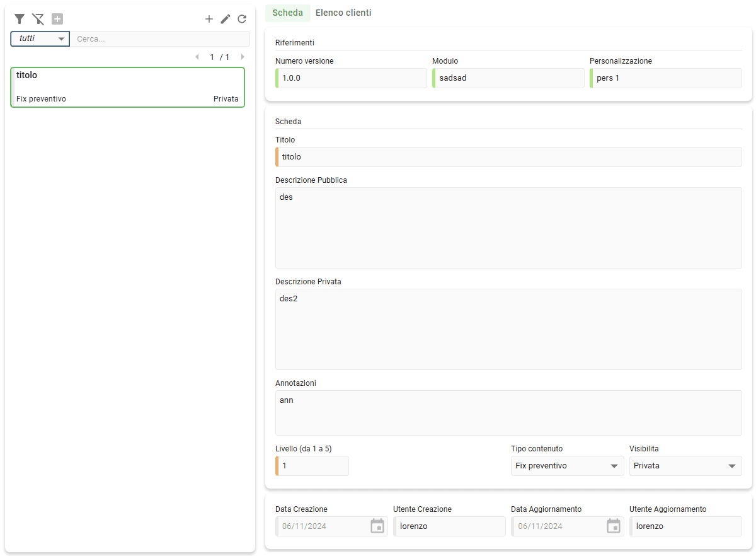This screenshot has height=556, width=756.
Task: Click the Livello (da 1 a 5) field
Action: tap(313, 466)
